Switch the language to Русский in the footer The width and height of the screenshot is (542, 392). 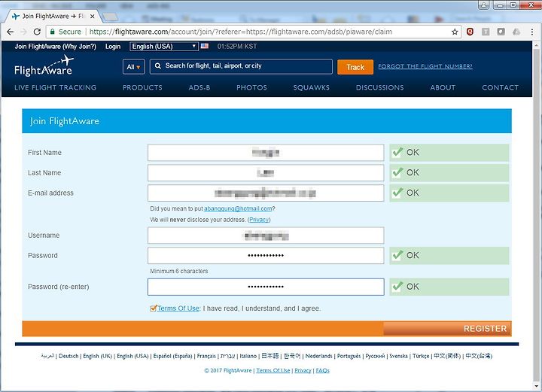click(x=375, y=356)
